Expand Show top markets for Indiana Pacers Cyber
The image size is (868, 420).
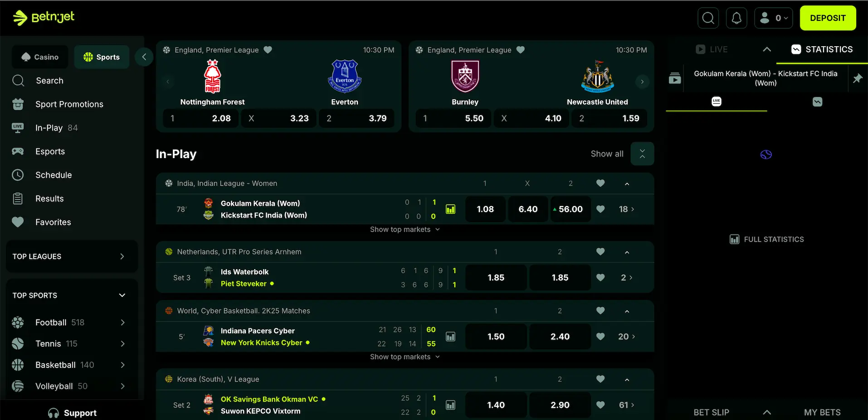pyautogui.click(x=405, y=357)
